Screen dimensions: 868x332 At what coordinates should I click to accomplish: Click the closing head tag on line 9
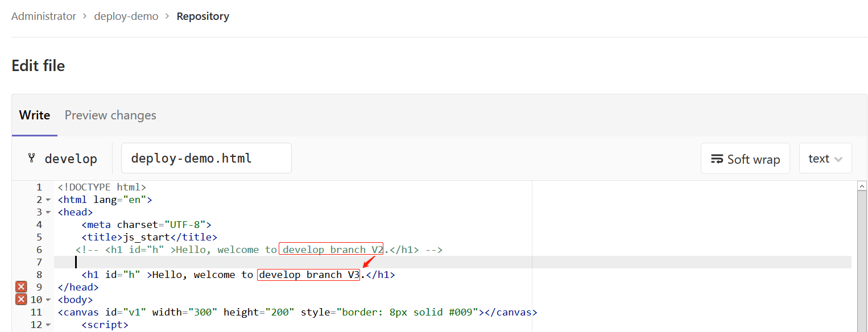coord(78,287)
